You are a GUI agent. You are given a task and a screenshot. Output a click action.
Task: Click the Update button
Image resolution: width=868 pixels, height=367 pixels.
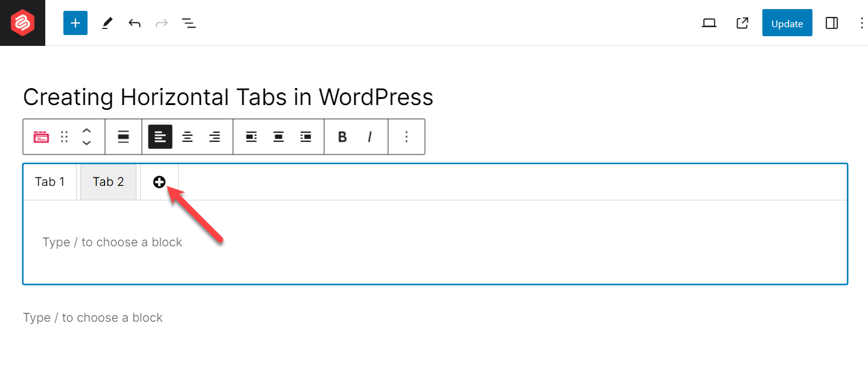pyautogui.click(x=787, y=23)
